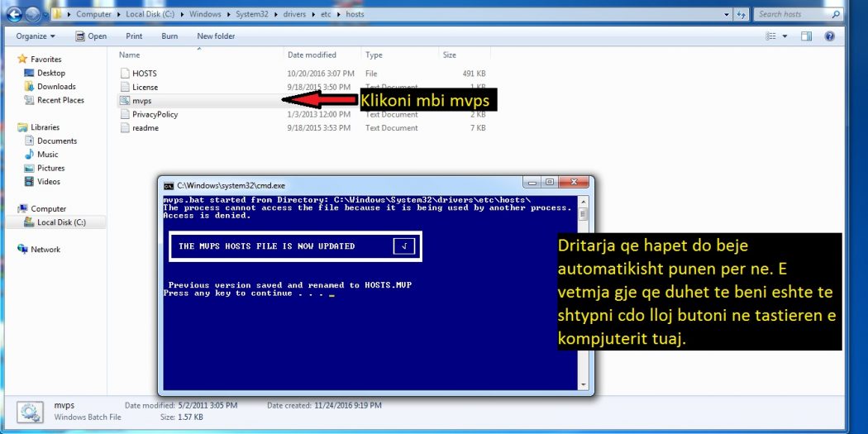
Task: Open the view options dropdown arrow
Action: (x=785, y=36)
